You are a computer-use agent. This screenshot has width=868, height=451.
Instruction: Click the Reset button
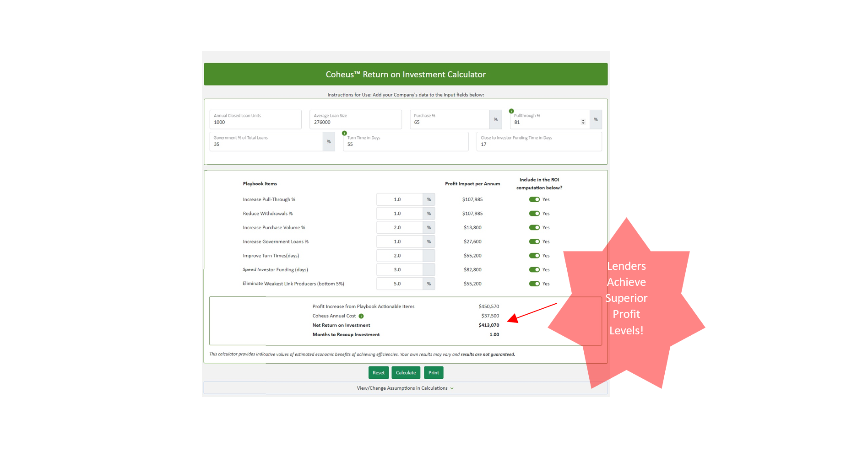[x=379, y=373]
